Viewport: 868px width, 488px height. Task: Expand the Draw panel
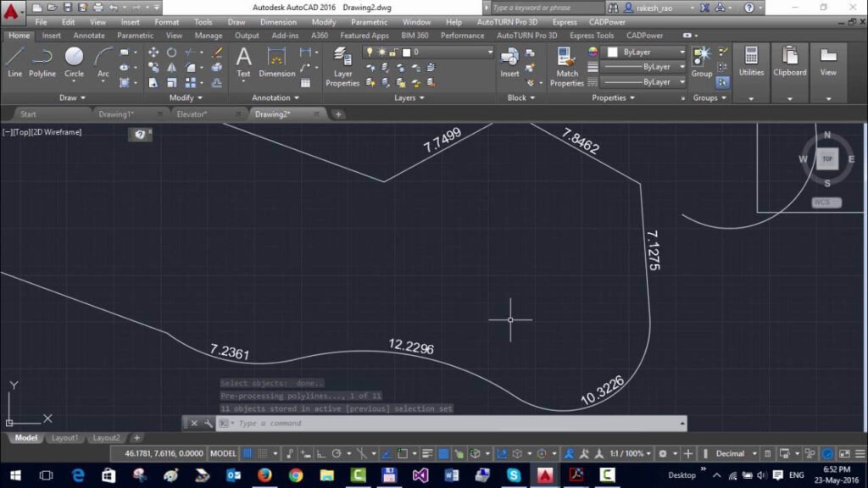click(72, 98)
